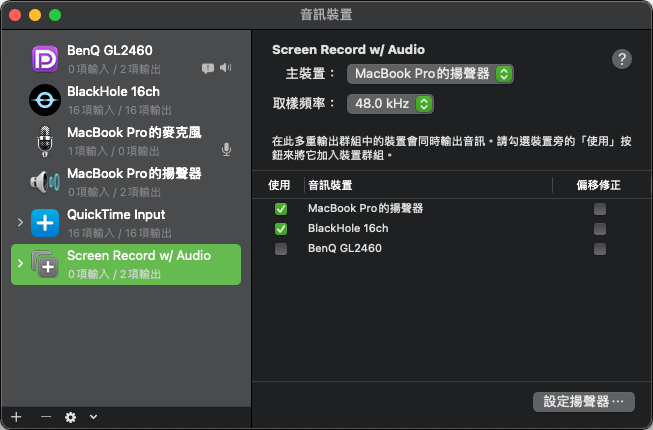Click the 音訊裝置 column header
This screenshot has height=430, width=653.
tap(330, 185)
